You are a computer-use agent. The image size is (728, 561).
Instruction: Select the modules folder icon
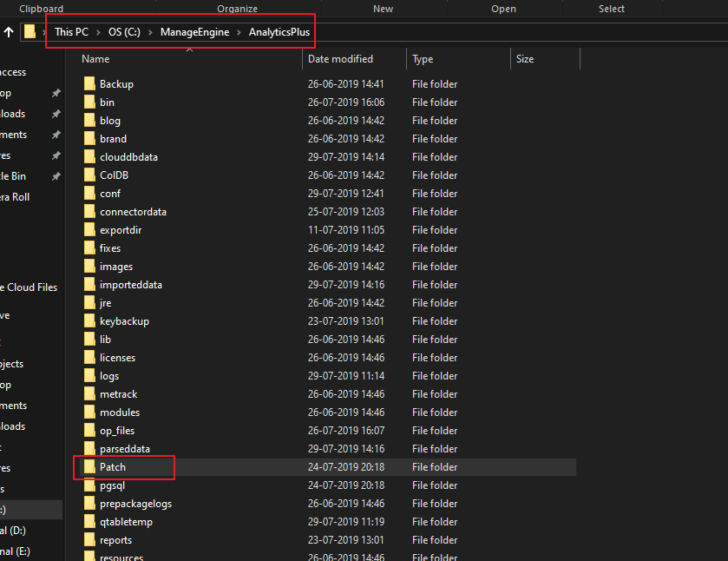tap(89, 412)
